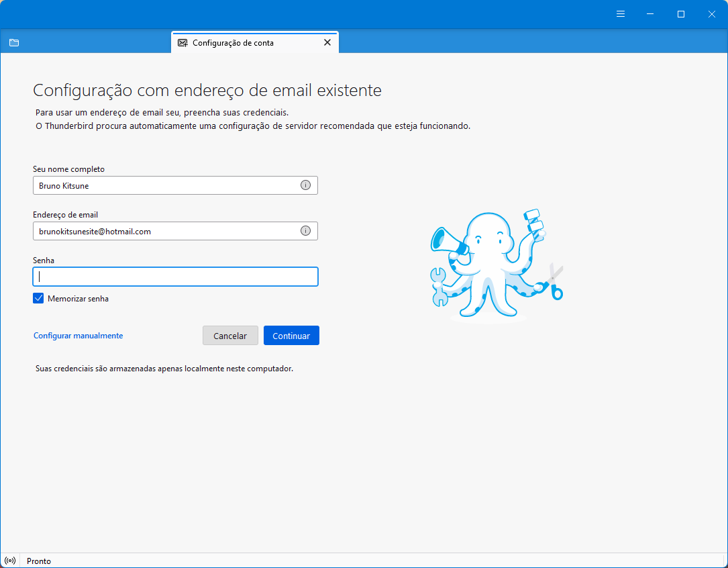The image size is (728, 568).
Task: Click the online status icon in the status bar
Action: [x=10, y=561]
